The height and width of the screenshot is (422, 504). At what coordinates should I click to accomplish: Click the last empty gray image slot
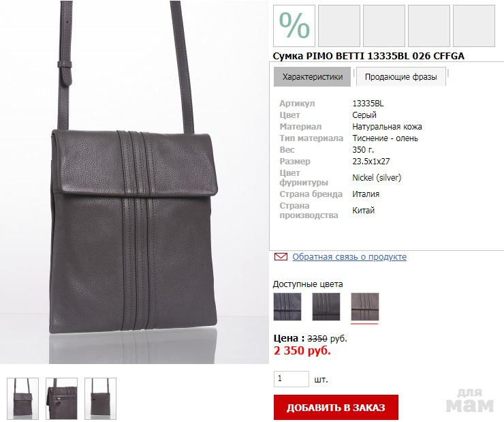click(x=474, y=26)
